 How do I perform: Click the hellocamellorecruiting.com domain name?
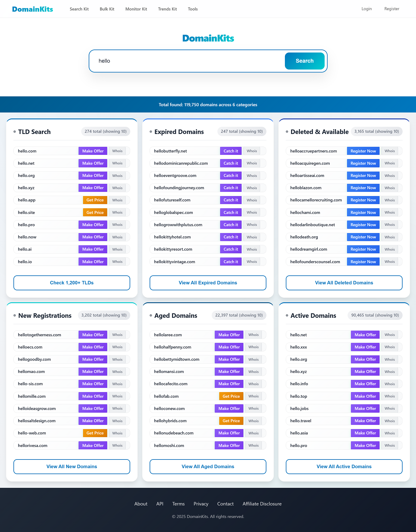[x=316, y=200]
